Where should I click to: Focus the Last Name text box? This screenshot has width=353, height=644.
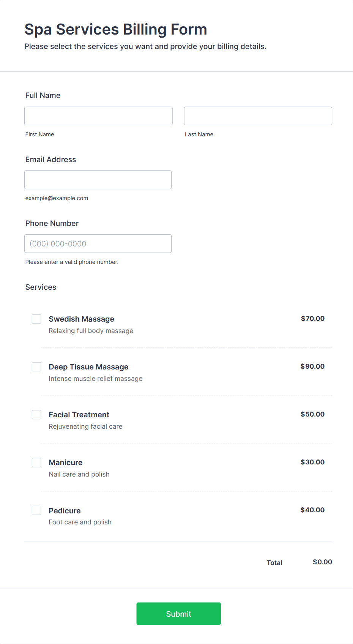(x=258, y=116)
